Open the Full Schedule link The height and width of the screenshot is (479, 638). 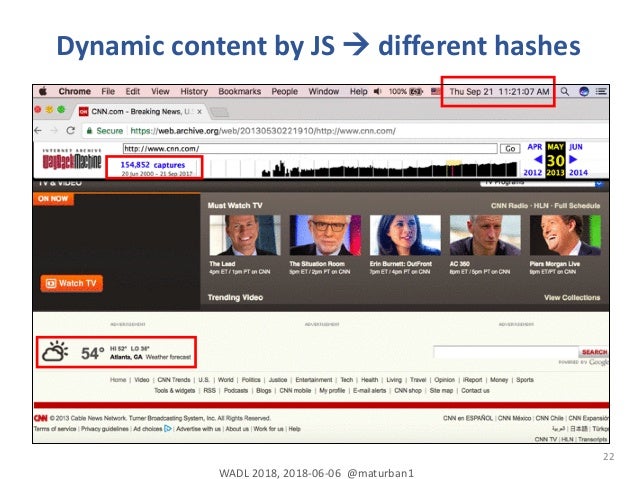577,206
